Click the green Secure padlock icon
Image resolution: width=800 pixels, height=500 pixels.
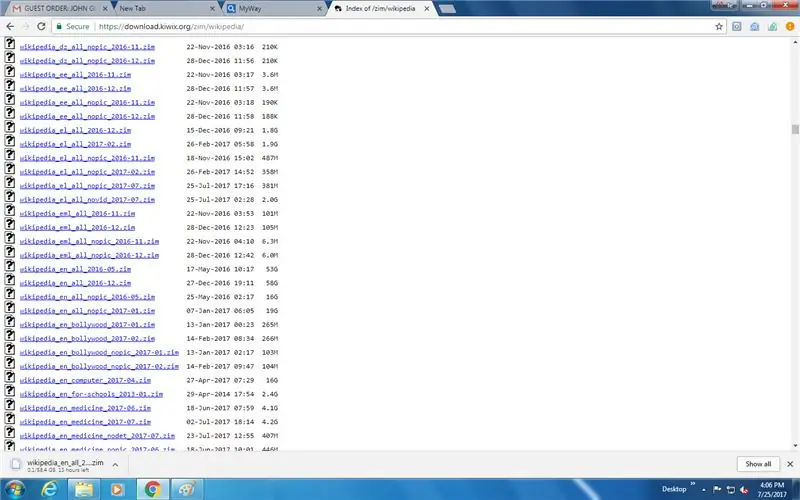pos(59,27)
